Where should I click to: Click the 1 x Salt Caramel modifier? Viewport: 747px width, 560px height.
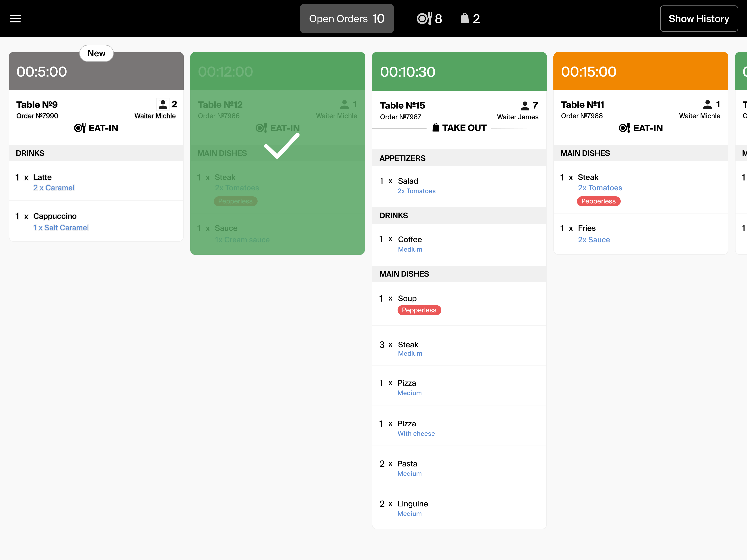click(x=61, y=228)
